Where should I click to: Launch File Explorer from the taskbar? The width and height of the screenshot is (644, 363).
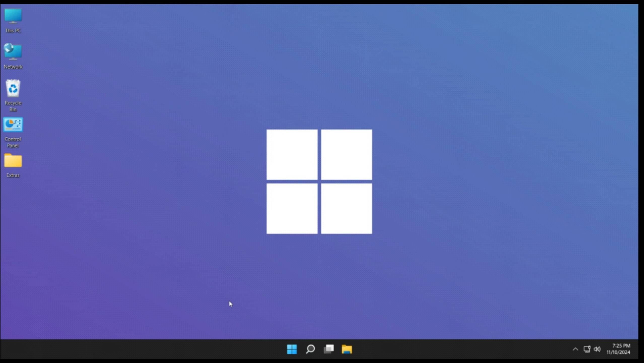pyautogui.click(x=347, y=349)
